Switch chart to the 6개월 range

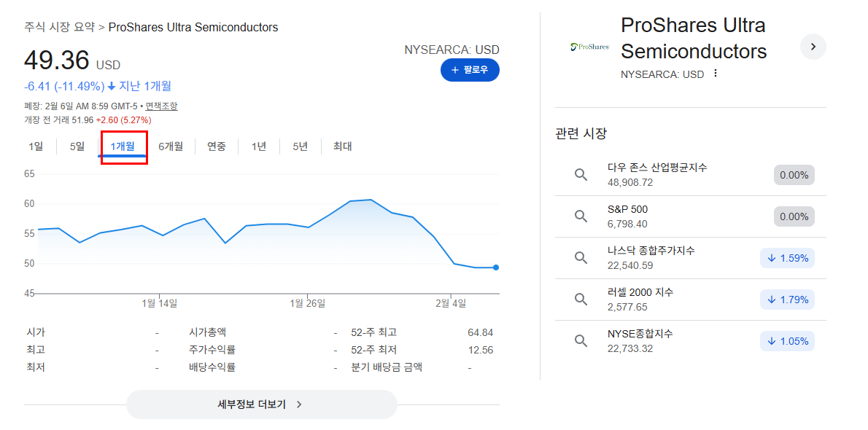170,146
